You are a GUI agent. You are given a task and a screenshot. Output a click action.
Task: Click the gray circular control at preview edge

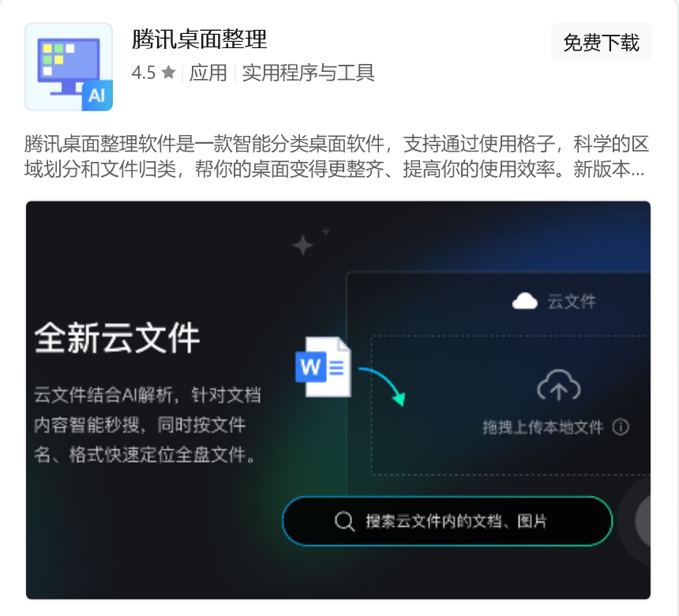643,520
